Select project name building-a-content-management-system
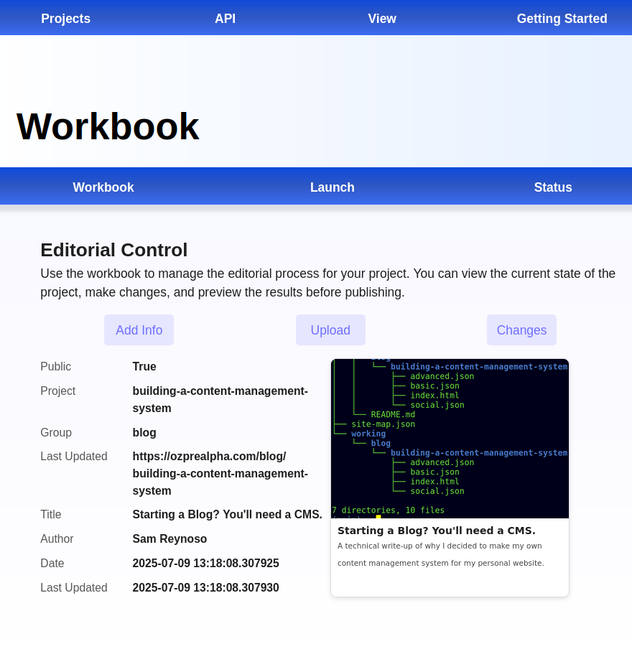Screen dimensions: 632x672 point(220,399)
